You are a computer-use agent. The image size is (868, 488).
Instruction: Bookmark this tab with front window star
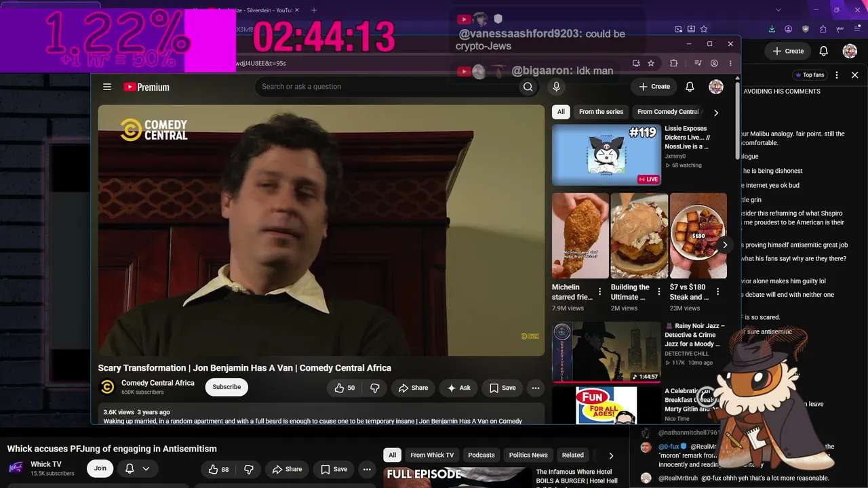coord(651,63)
